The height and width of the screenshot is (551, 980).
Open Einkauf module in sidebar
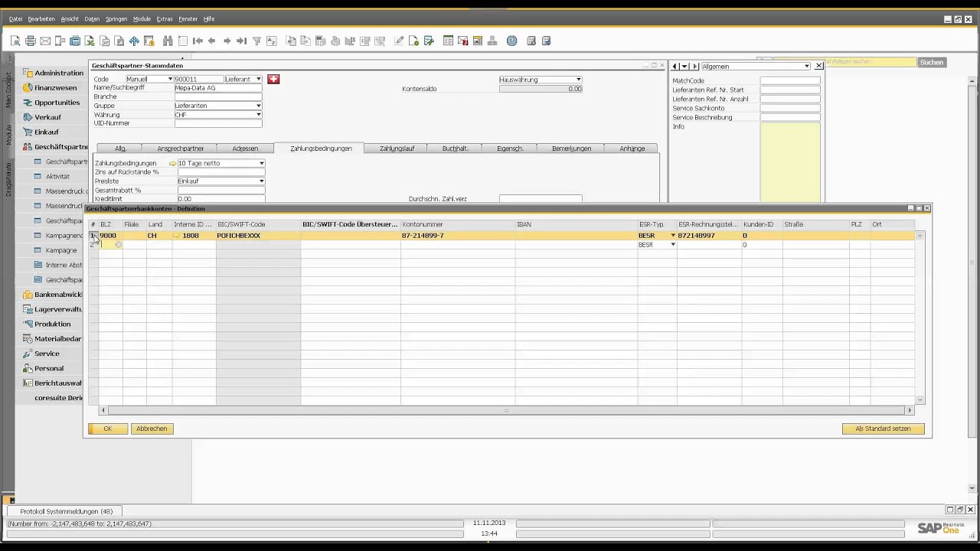[x=46, y=132]
